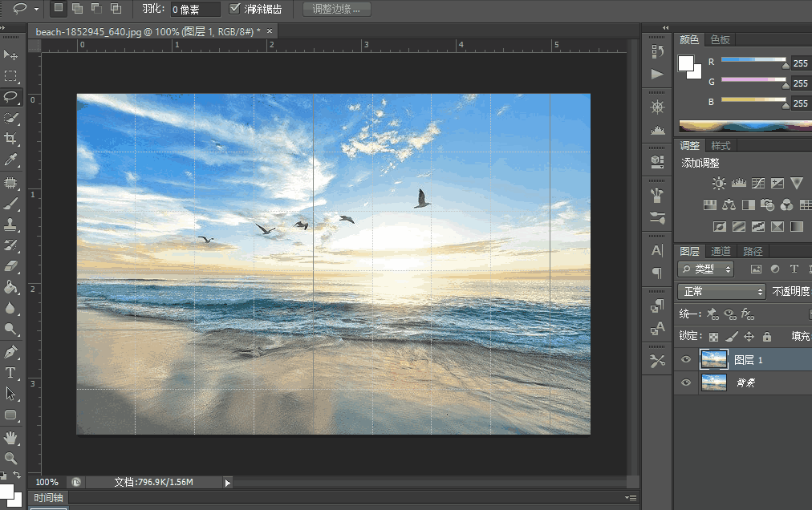812x510 pixels.
Task: Open the Navigator panel wheel icon
Action: click(x=657, y=107)
